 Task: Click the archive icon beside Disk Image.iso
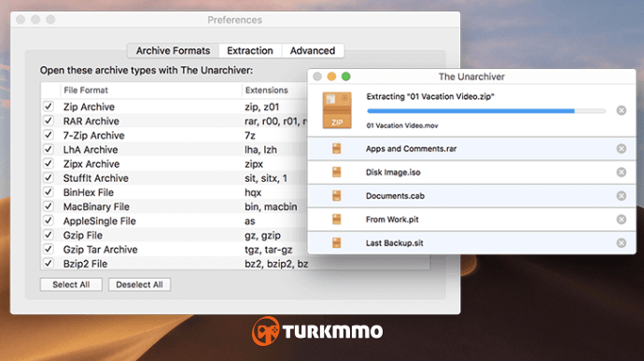(x=336, y=172)
